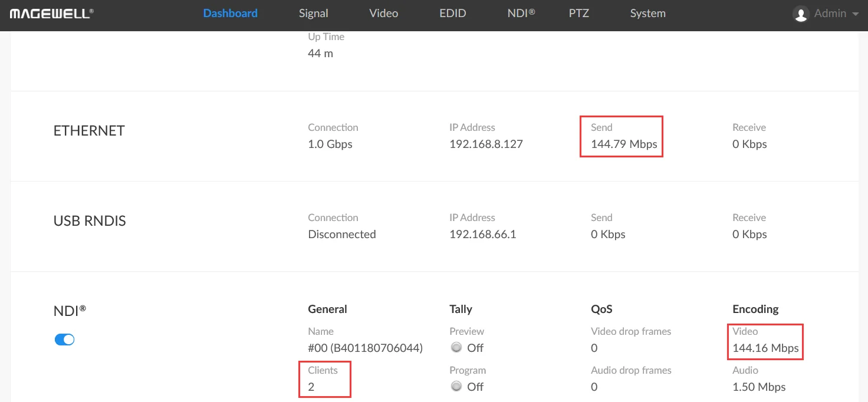This screenshot has width=868, height=402.
Task: Click the Tally Program indicator light
Action: pos(456,387)
